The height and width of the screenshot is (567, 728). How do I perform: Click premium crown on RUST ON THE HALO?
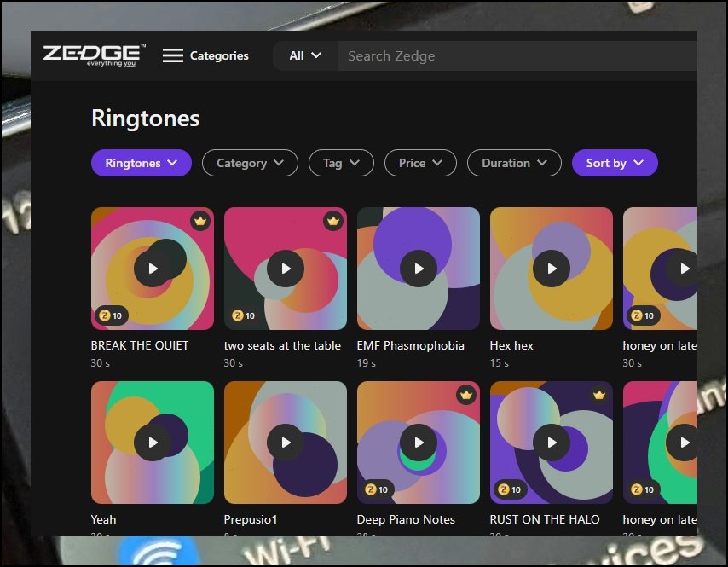point(599,395)
